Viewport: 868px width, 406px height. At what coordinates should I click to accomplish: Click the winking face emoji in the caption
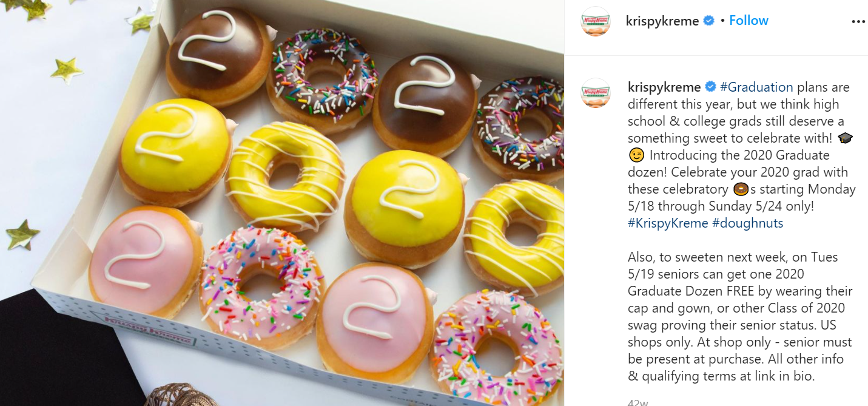[636, 155]
